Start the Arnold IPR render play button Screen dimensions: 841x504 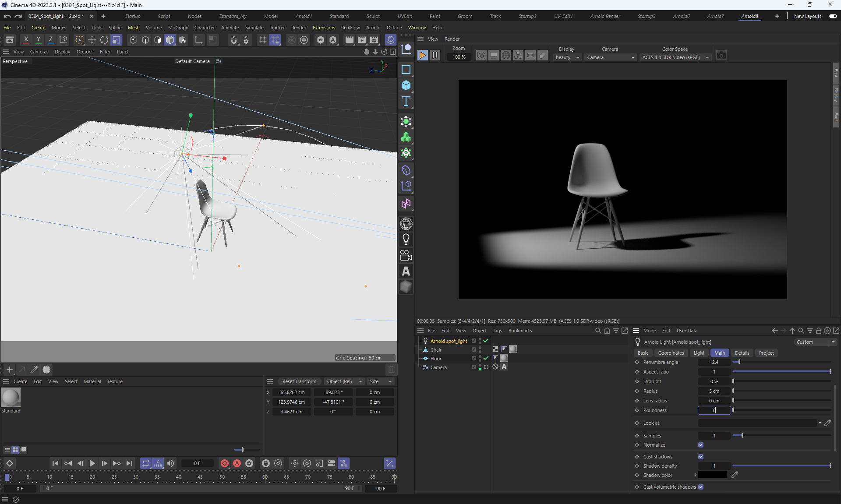[422, 56]
